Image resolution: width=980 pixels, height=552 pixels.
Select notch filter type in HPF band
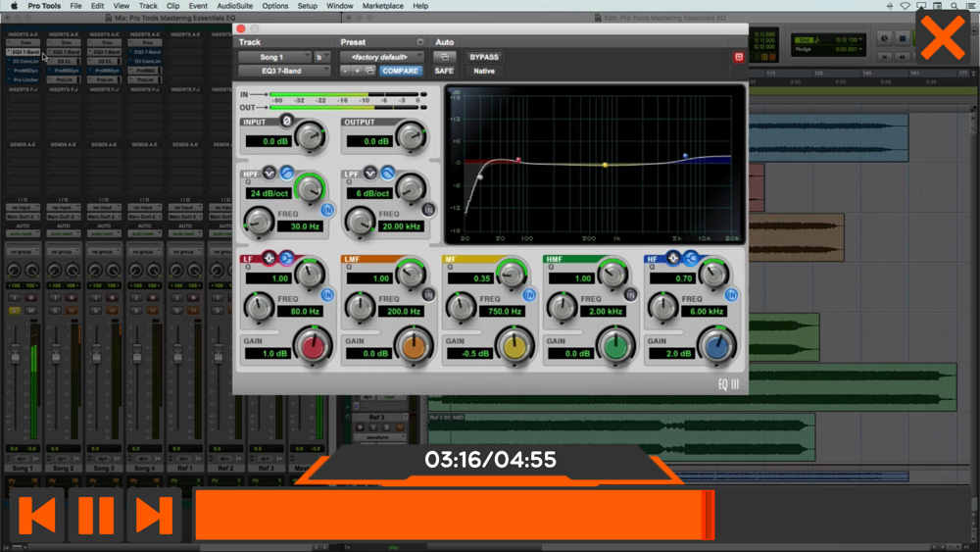[269, 174]
